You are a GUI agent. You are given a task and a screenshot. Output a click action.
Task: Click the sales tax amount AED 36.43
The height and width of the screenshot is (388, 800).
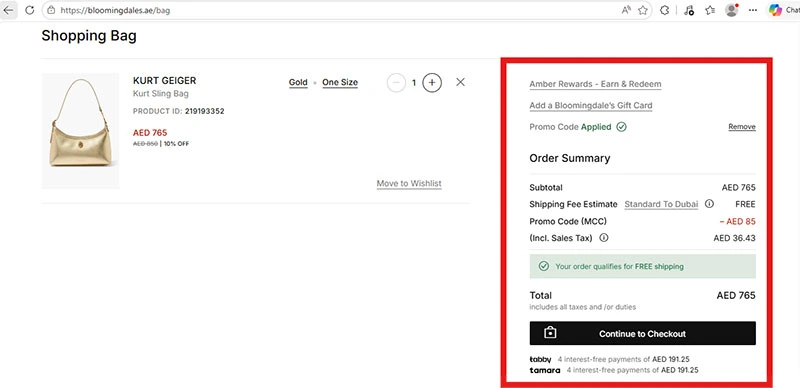tap(734, 238)
